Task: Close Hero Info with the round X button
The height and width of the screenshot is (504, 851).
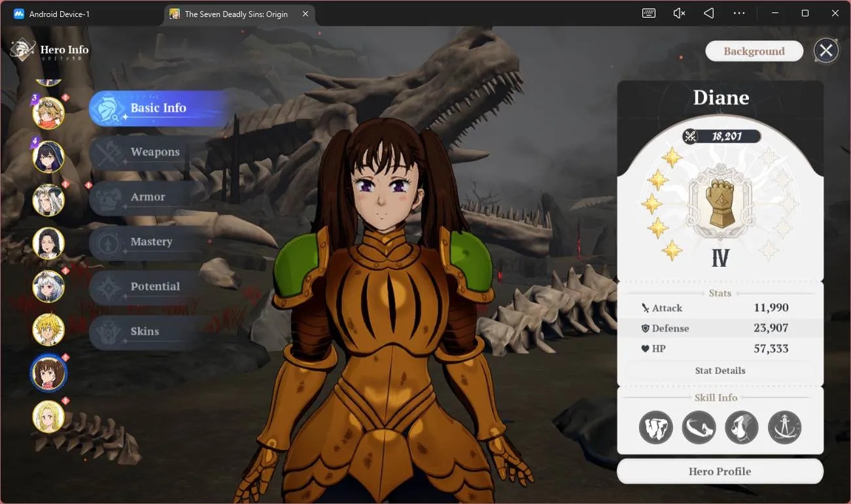Action: 826,50
